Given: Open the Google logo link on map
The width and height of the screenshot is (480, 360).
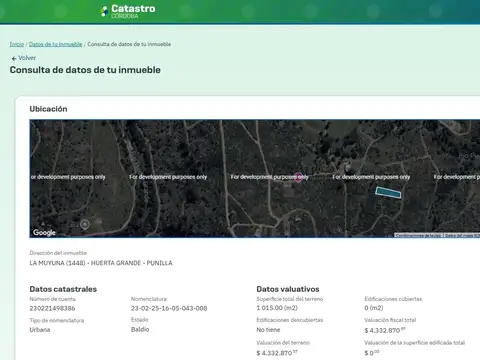Looking at the screenshot, I should [44, 232].
